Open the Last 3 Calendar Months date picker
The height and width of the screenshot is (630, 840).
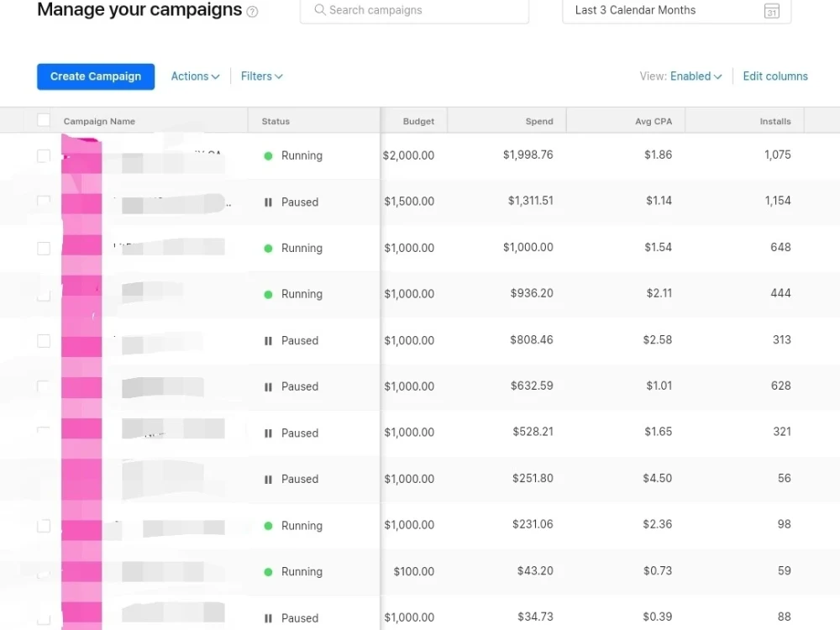[x=676, y=10]
